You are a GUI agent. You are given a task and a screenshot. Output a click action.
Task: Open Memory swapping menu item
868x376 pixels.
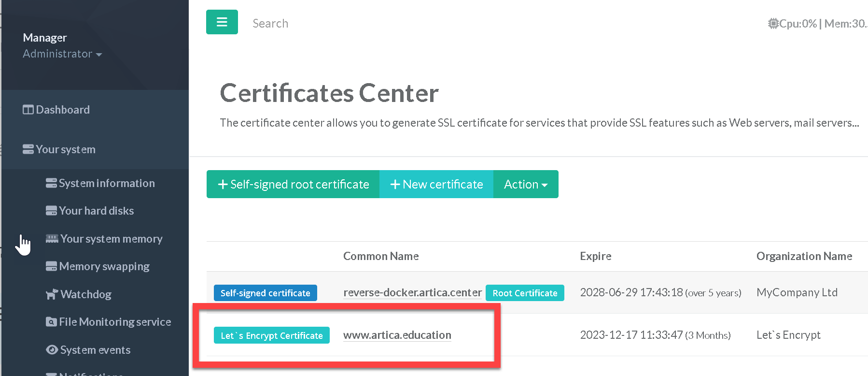(104, 266)
